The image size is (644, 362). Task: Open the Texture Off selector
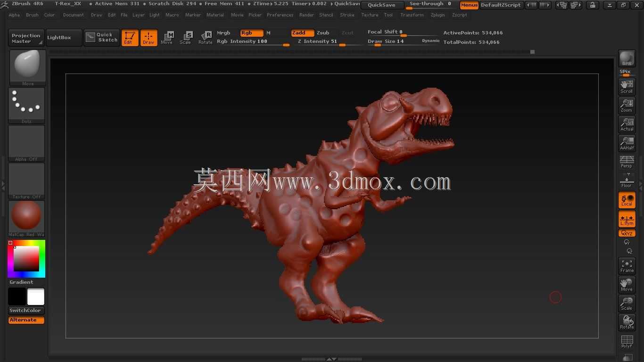pos(26,181)
